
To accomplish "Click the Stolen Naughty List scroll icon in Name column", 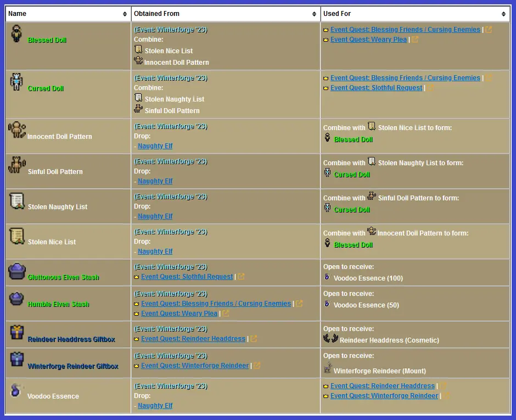I will pyautogui.click(x=16, y=201).
